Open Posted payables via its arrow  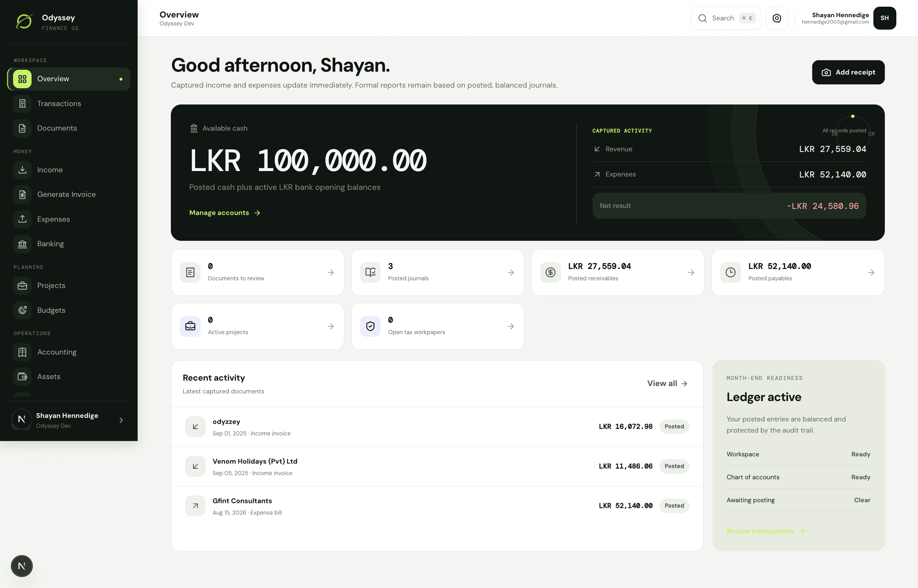click(871, 272)
